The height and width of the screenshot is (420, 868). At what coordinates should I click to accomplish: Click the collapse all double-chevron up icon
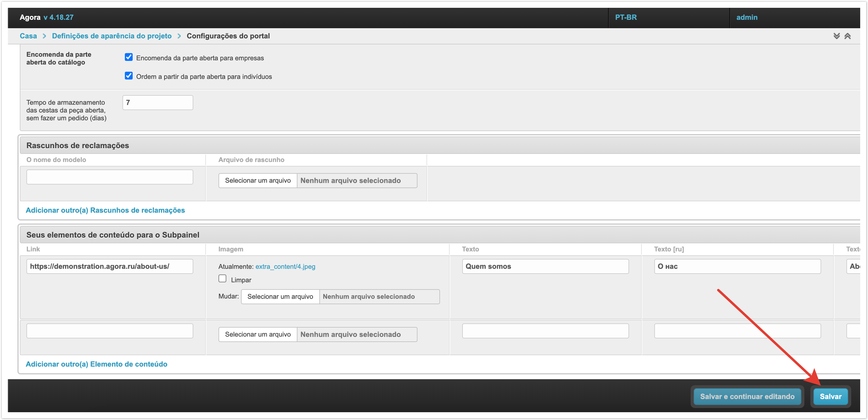coord(848,36)
